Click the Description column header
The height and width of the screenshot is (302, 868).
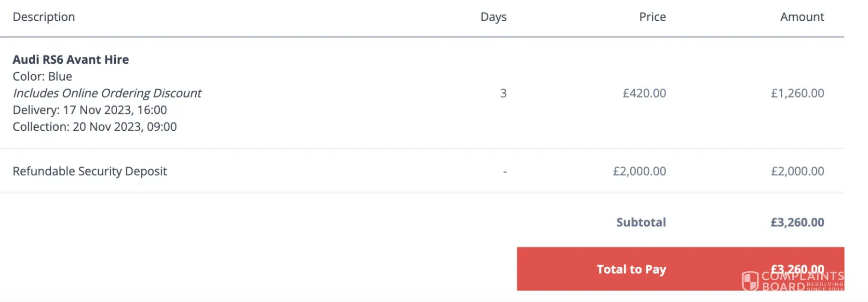click(44, 17)
